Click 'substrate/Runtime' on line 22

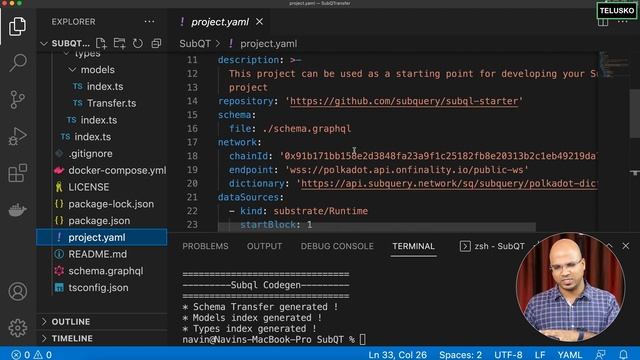[320, 211]
